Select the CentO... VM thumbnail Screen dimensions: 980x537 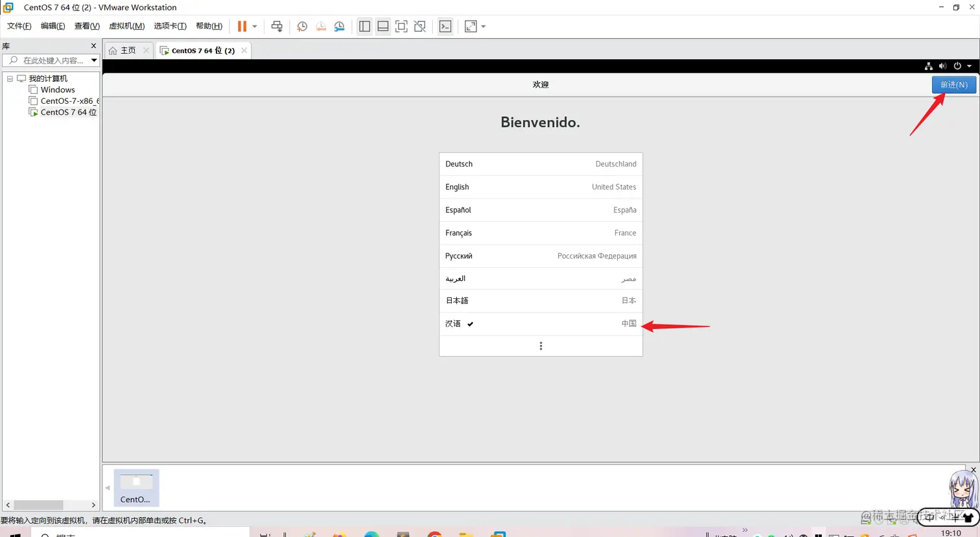[x=136, y=488]
